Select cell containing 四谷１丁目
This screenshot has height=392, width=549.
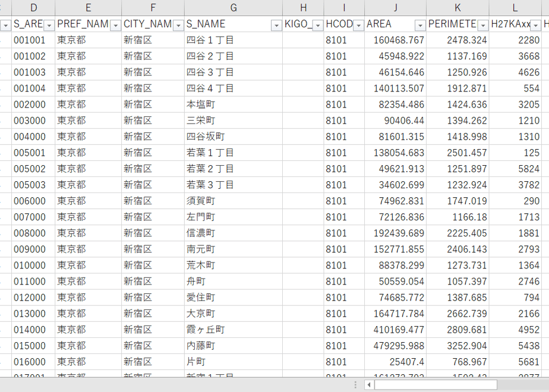(234, 40)
